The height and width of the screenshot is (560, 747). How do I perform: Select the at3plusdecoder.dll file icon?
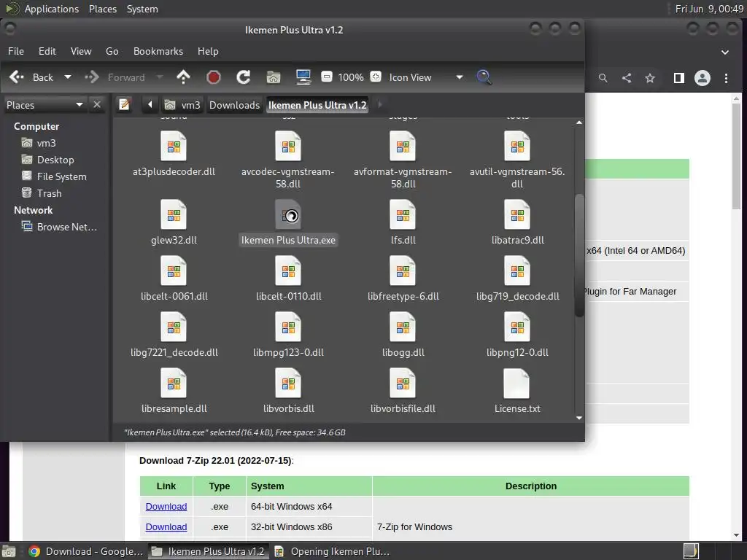click(x=174, y=146)
